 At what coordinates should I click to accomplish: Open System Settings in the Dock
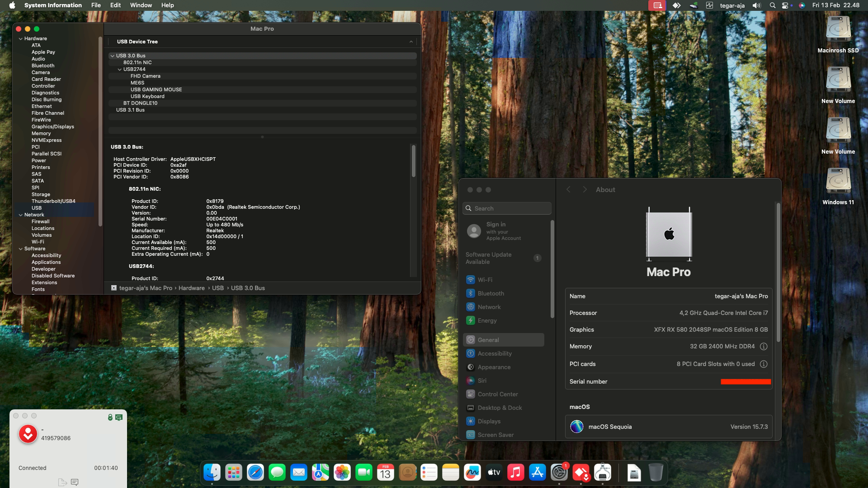pyautogui.click(x=559, y=473)
